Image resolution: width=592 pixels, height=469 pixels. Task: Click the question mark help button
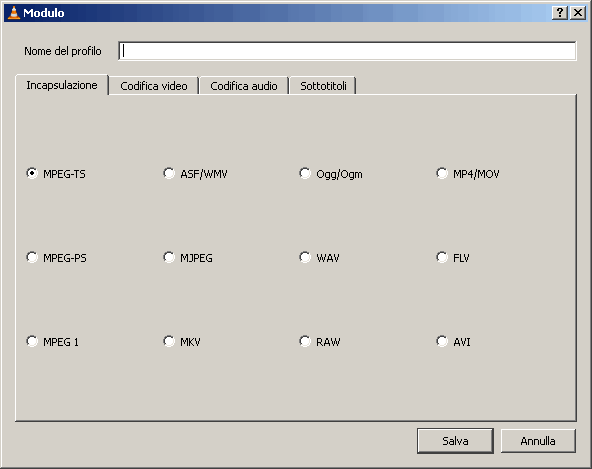(x=560, y=13)
